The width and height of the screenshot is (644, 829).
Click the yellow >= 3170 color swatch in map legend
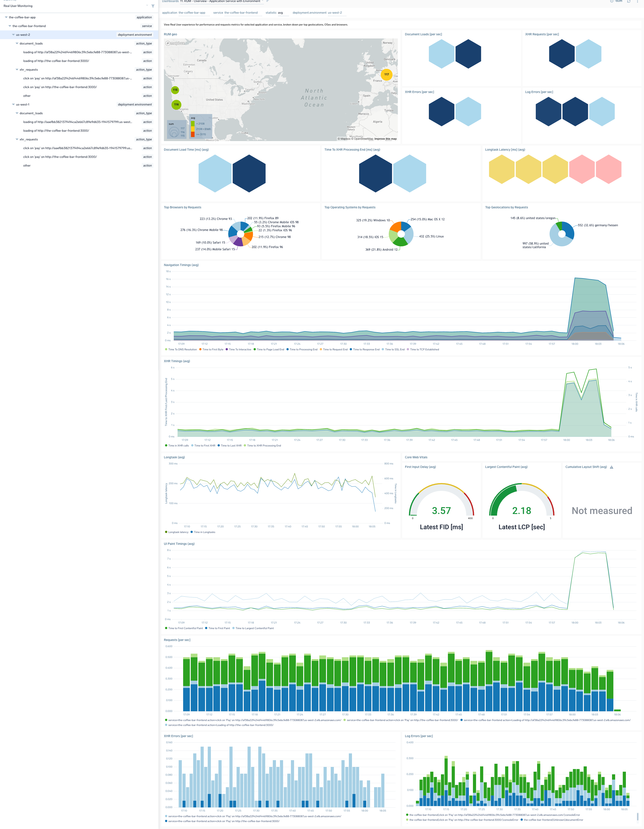(x=193, y=135)
